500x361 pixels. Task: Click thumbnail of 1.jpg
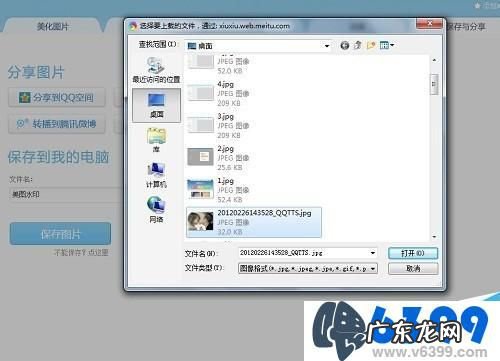200,189
